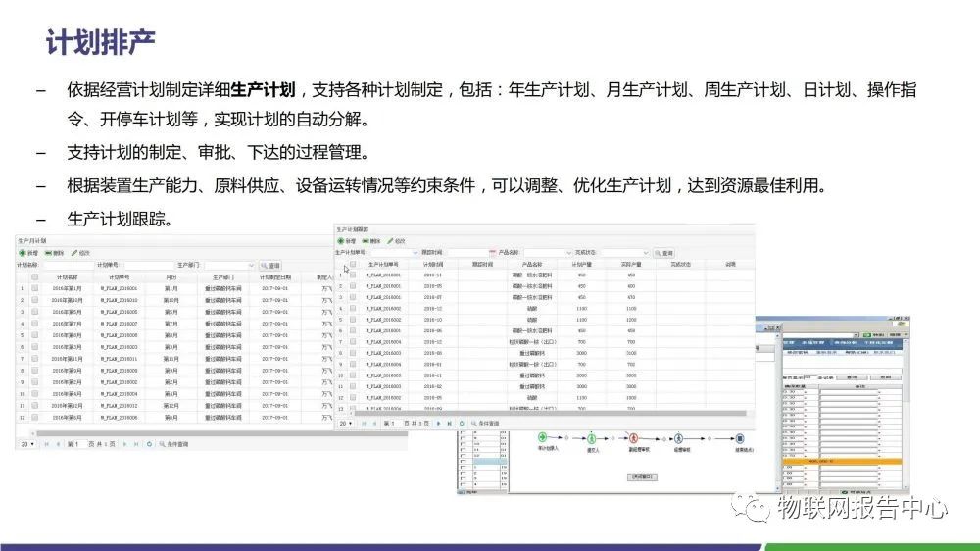This screenshot has height=551, width=980.
Task: Click the 修改 pencil icon in 生产计划跟踪 panel
Action: click(391, 241)
